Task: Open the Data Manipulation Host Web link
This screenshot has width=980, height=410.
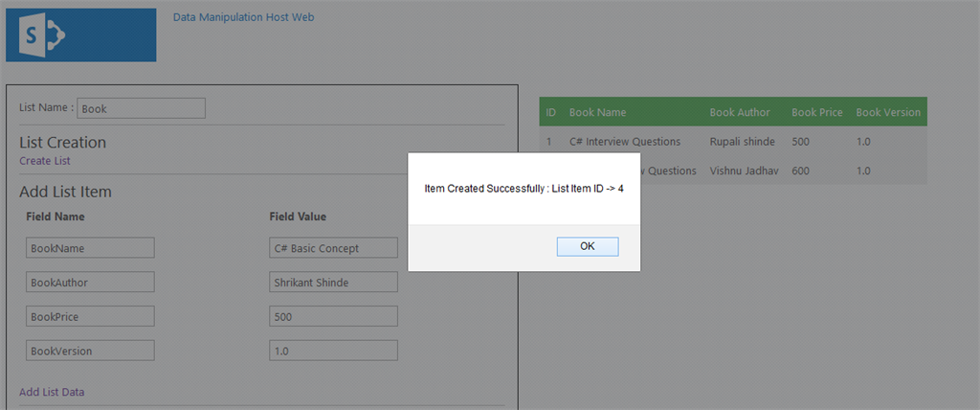Action: (243, 17)
